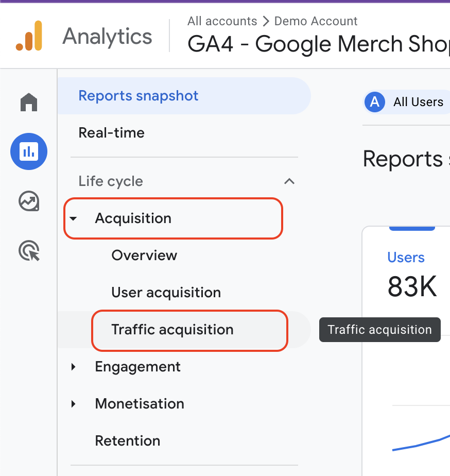Select the Reports bar-chart icon
Screen dimensions: 450x476
tap(29, 151)
